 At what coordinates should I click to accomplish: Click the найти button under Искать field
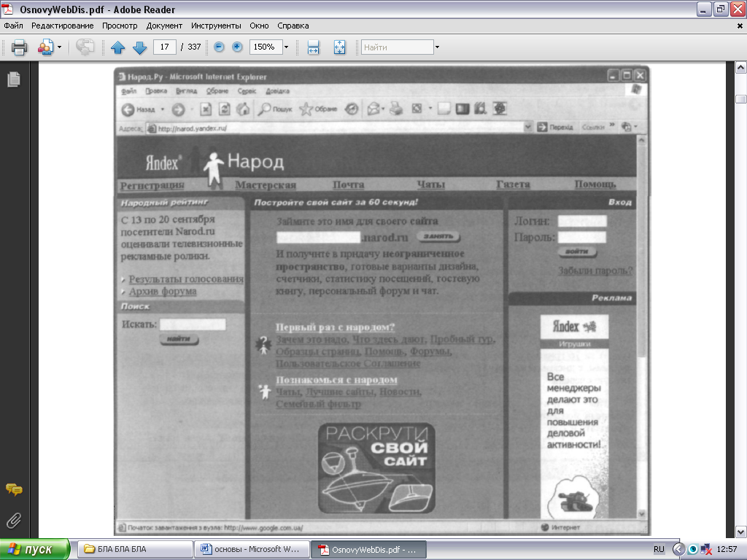click(x=179, y=339)
